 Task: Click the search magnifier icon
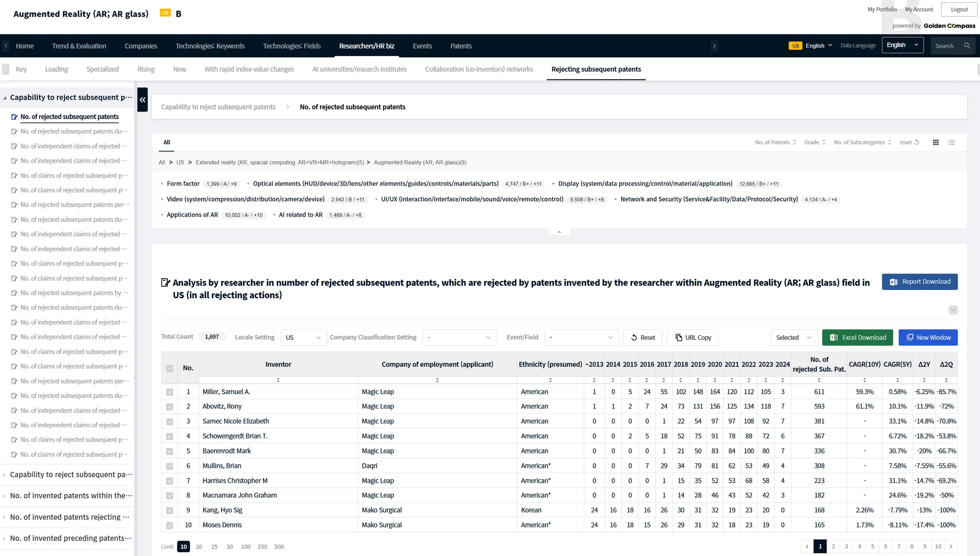pyautogui.click(x=967, y=46)
